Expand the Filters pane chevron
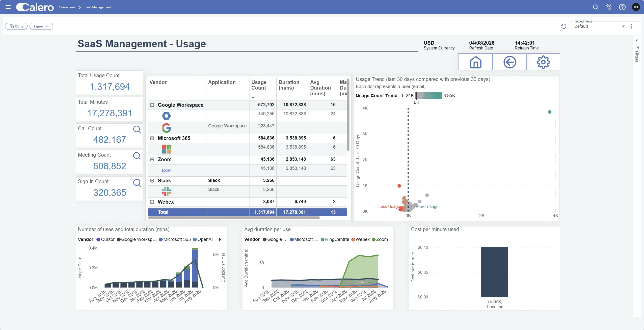644x330 pixels. click(637, 40)
